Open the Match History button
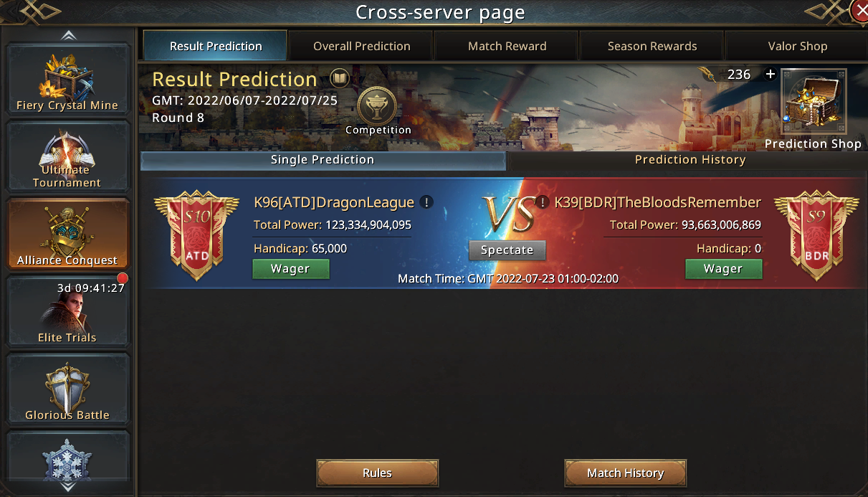 click(x=626, y=473)
